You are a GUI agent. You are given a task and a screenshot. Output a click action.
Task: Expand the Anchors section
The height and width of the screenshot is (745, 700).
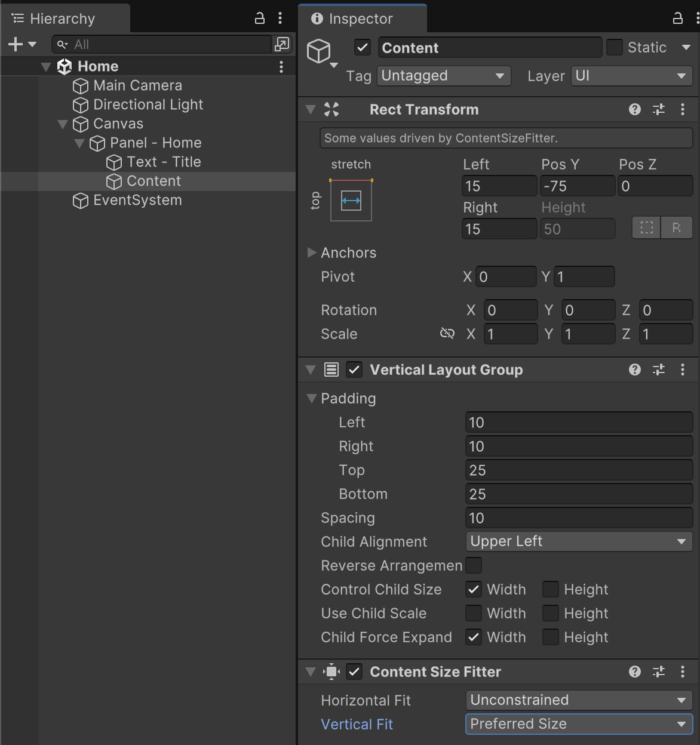(312, 253)
